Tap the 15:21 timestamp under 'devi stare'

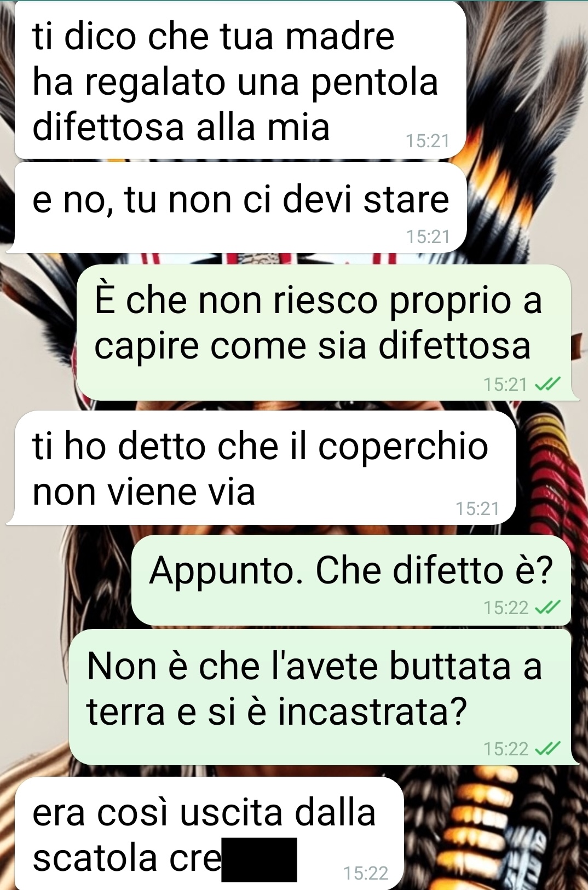(428, 236)
